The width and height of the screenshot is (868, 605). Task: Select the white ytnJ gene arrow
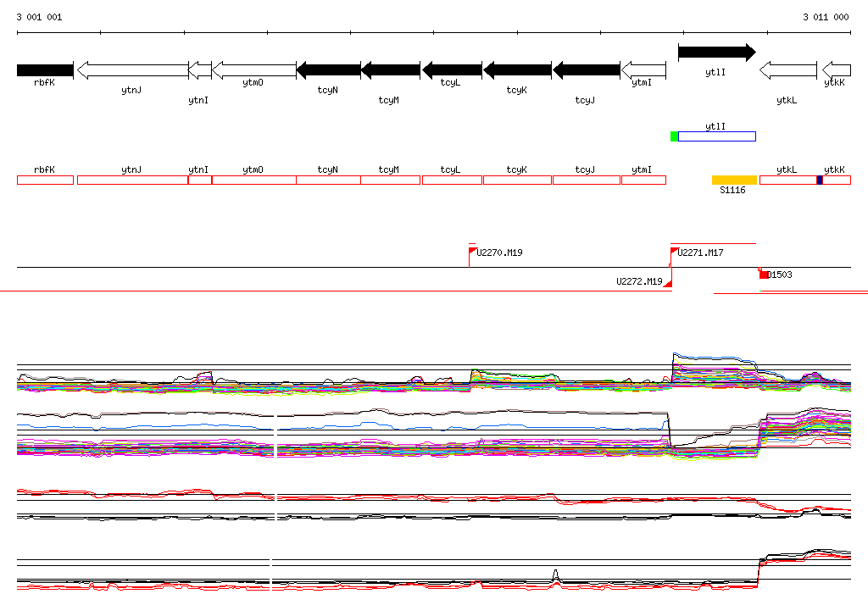[x=132, y=69]
